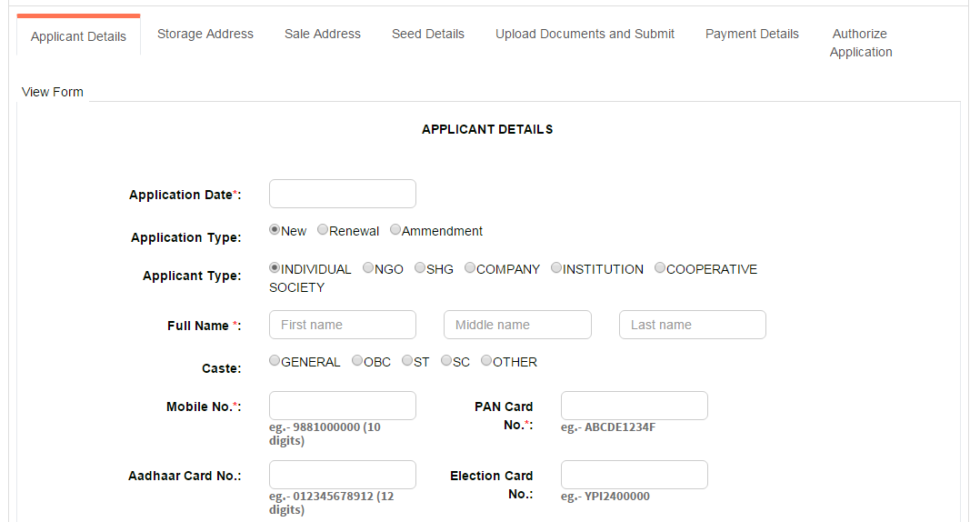Click the 'eg.- YPI2400000' hint text
Image resolution: width=980 pixels, height=522 pixels.
pyautogui.click(x=605, y=497)
